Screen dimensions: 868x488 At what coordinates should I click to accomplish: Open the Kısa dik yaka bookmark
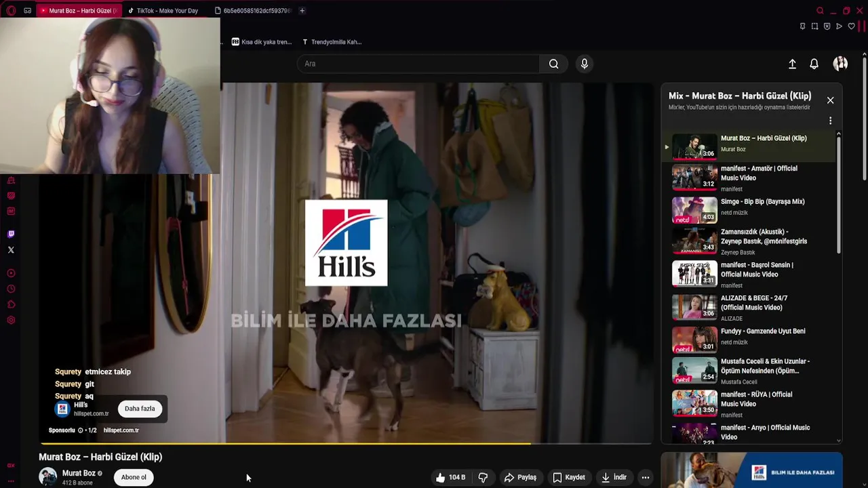click(262, 42)
